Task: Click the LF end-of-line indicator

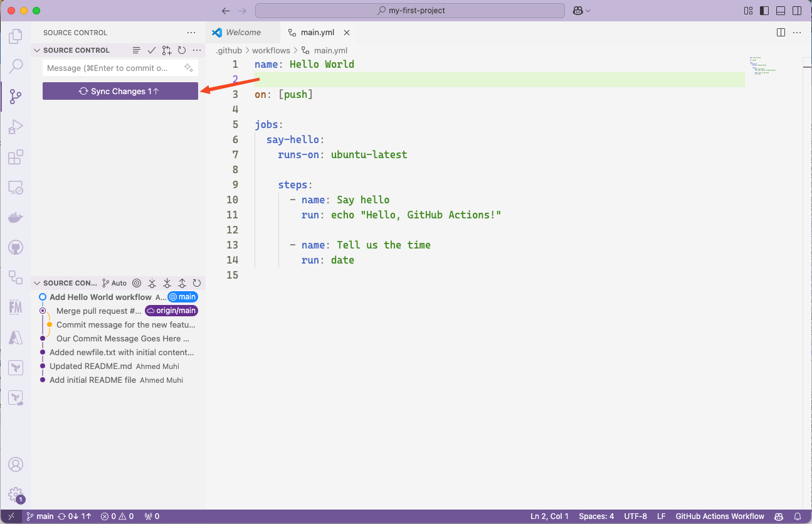Action: pos(661,516)
